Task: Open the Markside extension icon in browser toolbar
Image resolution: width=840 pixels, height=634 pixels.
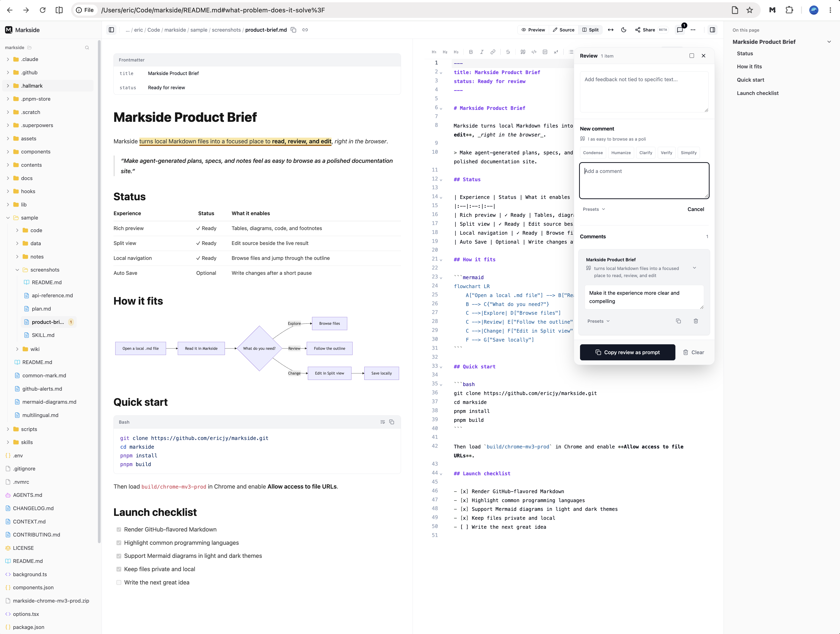Action: (772, 10)
